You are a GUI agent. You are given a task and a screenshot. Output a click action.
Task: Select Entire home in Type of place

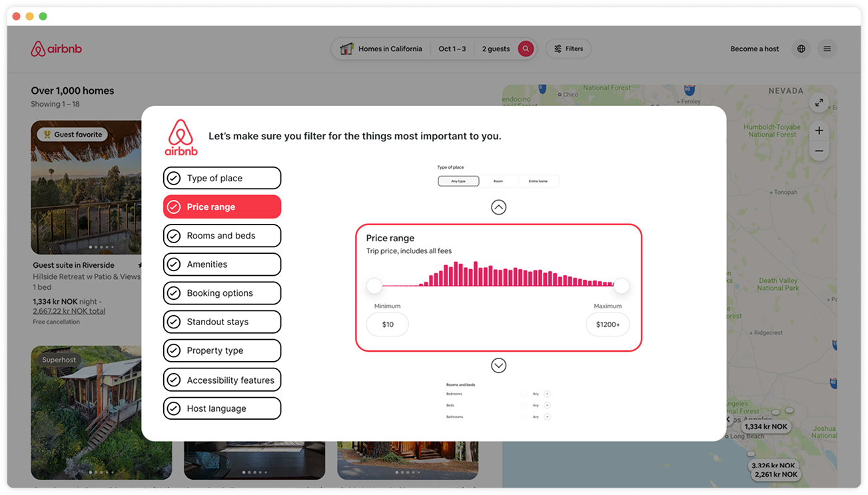(x=538, y=181)
